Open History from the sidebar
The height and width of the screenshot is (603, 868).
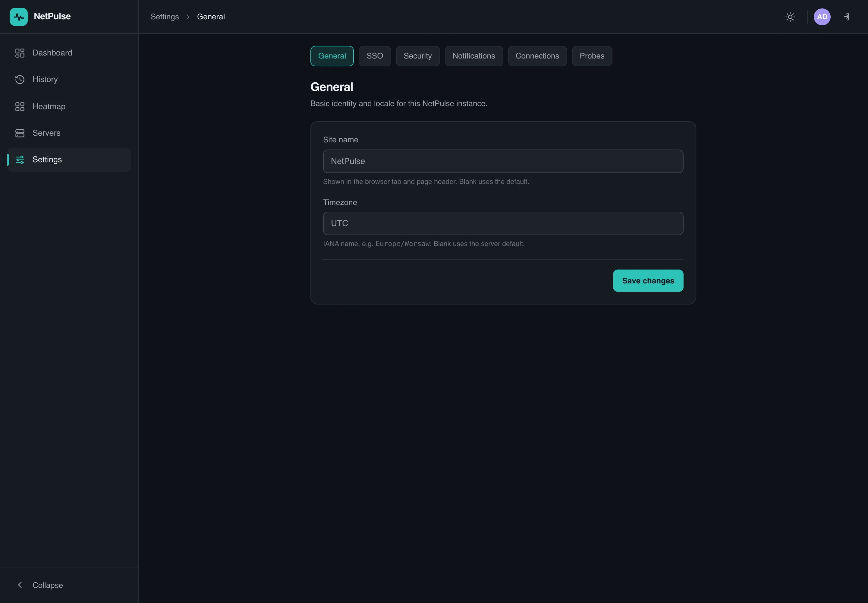pyautogui.click(x=69, y=79)
